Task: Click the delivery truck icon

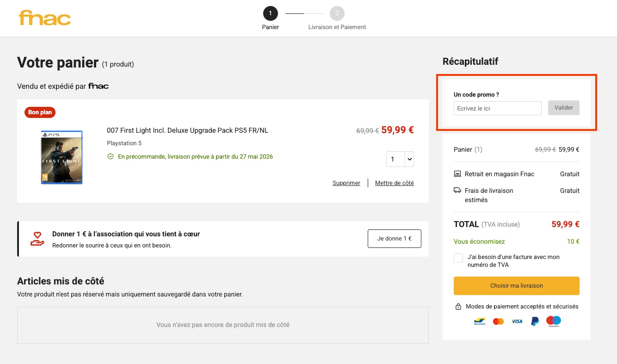Action: coord(457,190)
